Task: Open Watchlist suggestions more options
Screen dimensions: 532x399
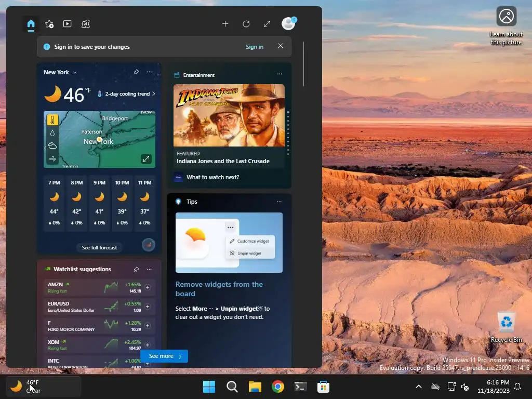Action: point(149,269)
